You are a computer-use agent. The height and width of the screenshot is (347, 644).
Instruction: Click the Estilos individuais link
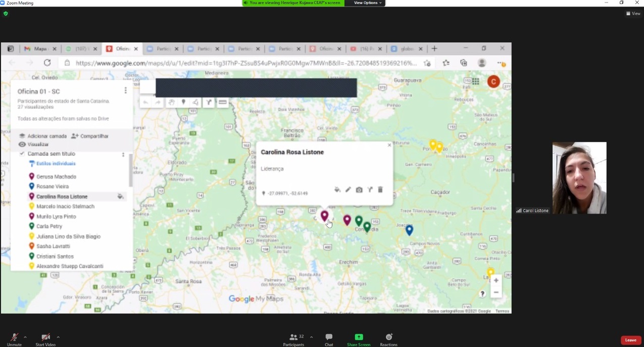56,164
